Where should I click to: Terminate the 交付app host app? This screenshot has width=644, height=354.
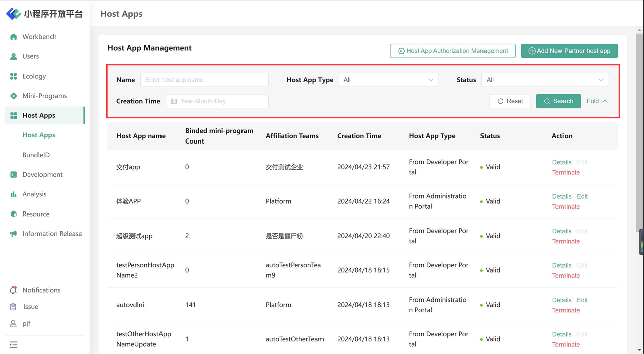[x=566, y=172]
